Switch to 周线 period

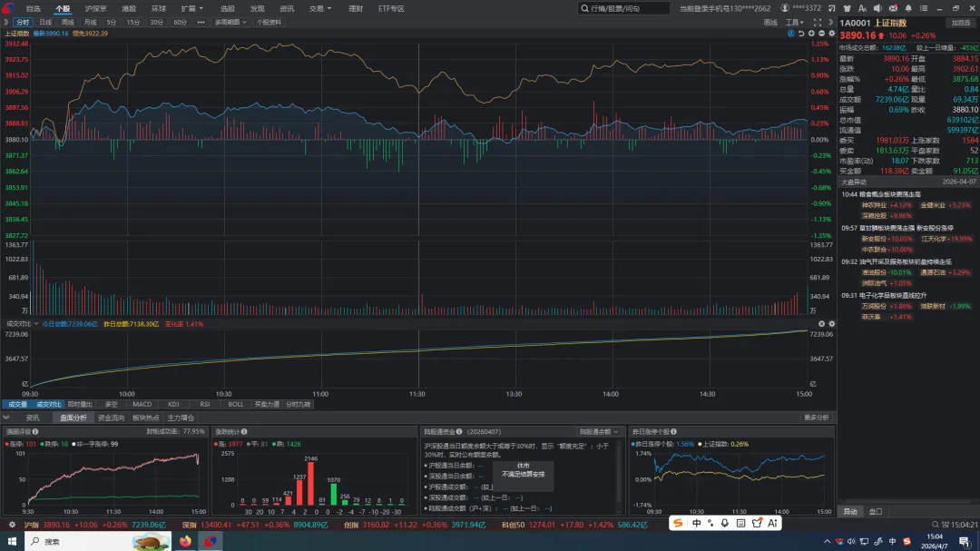click(67, 22)
